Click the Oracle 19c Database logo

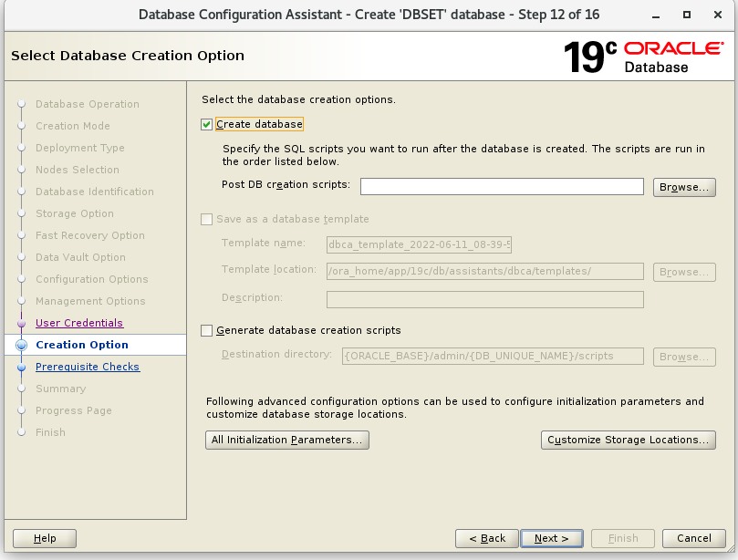pyautogui.click(x=644, y=57)
